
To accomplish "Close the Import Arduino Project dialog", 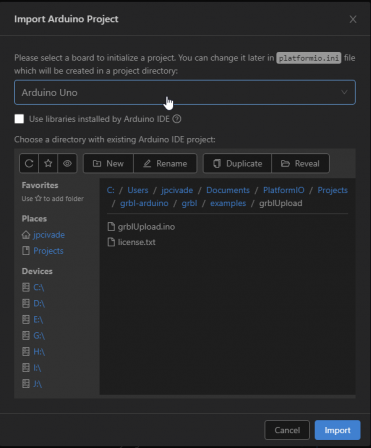I will [353, 19].
